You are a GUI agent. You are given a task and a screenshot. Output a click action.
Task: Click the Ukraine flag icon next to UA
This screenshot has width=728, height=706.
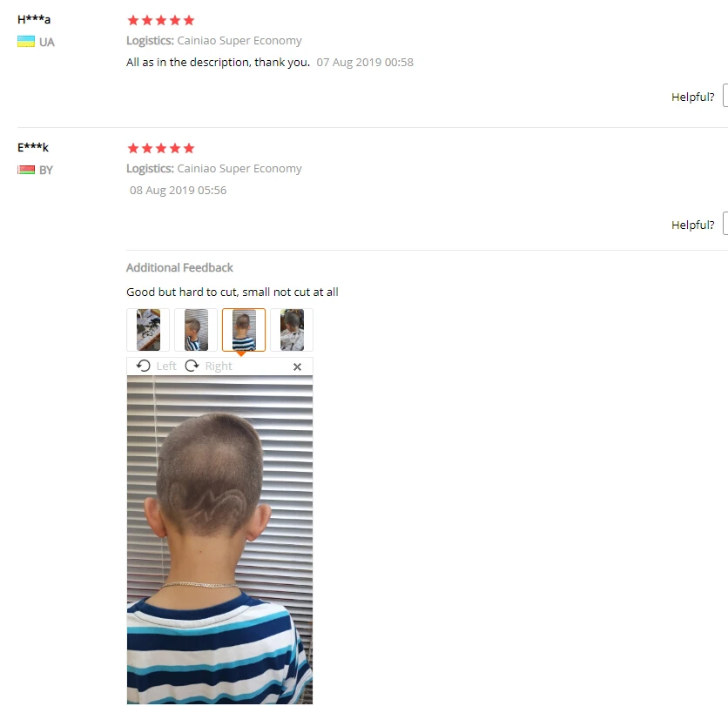(26, 42)
